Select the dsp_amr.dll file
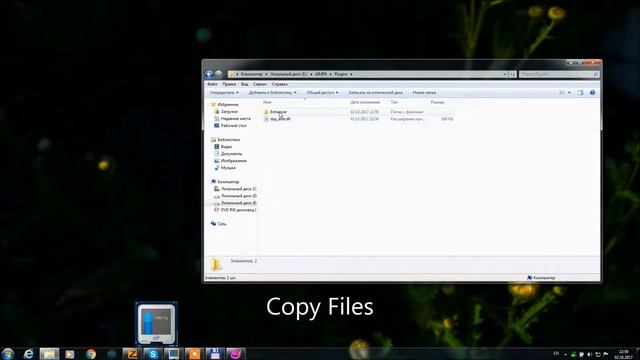 (x=280, y=119)
